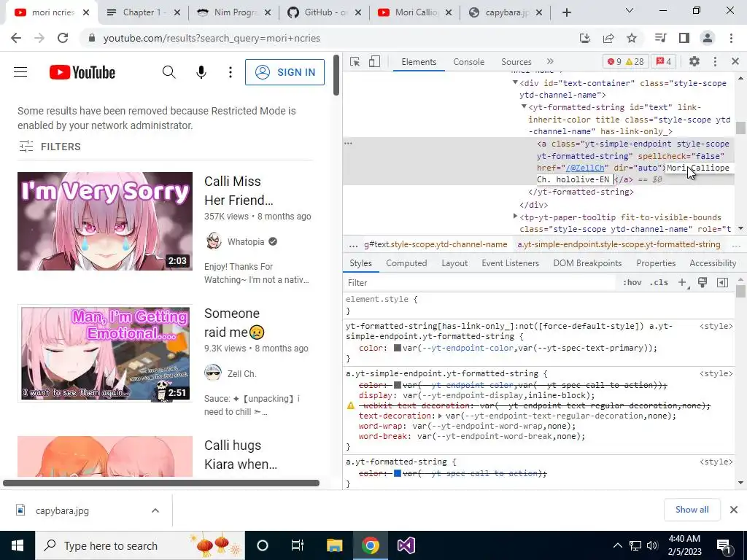
Task: Switch to DevTools Elements tab
Action: tap(419, 62)
